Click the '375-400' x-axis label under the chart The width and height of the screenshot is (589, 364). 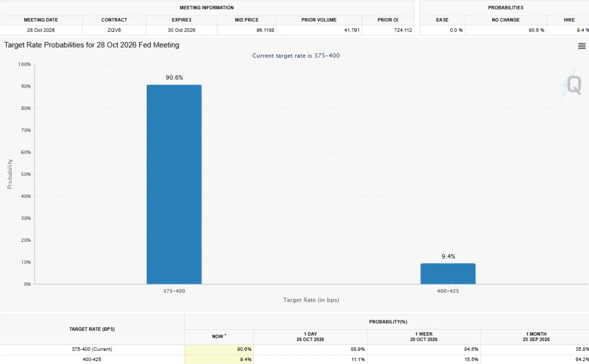tap(174, 291)
